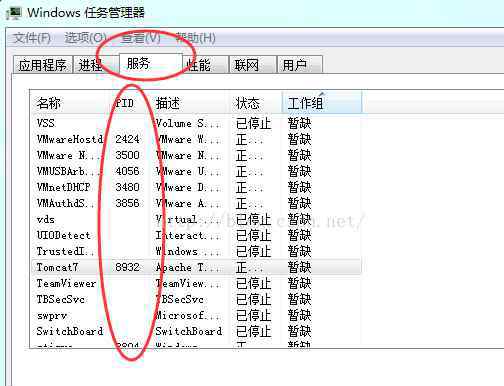The image size is (504, 386).
Task: Click PID 8932 of Tomcat7
Action: tap(127, 267)
